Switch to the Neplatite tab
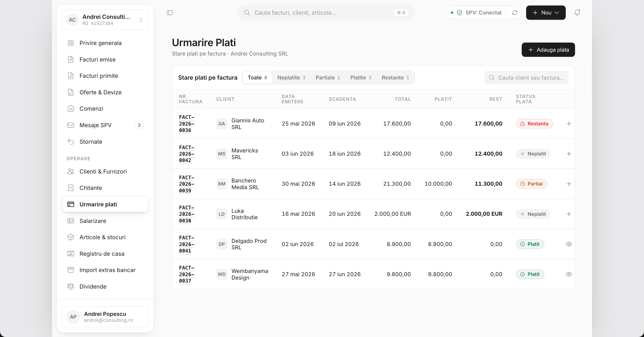The image size is (644, 337). (291, 78)
